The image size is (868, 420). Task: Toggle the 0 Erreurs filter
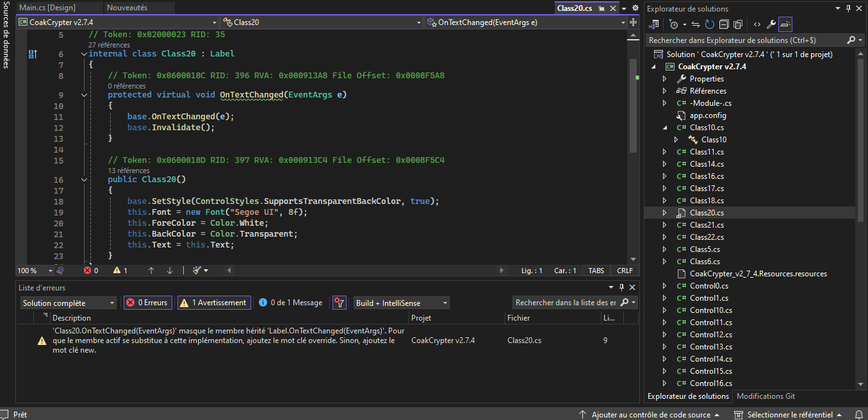coord(147,303)
